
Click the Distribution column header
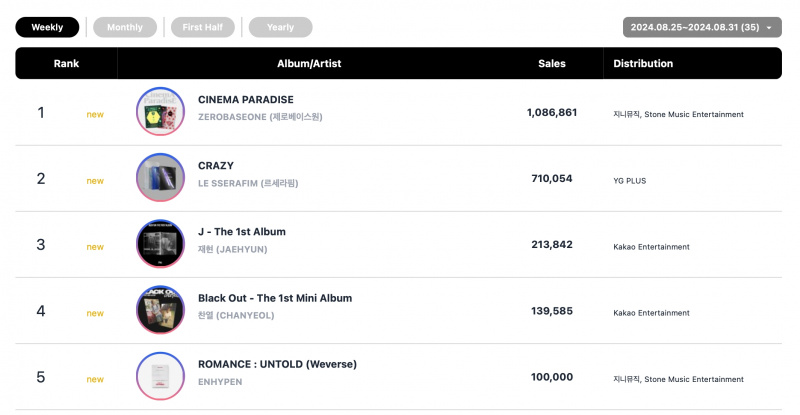(x=643, y=63)
